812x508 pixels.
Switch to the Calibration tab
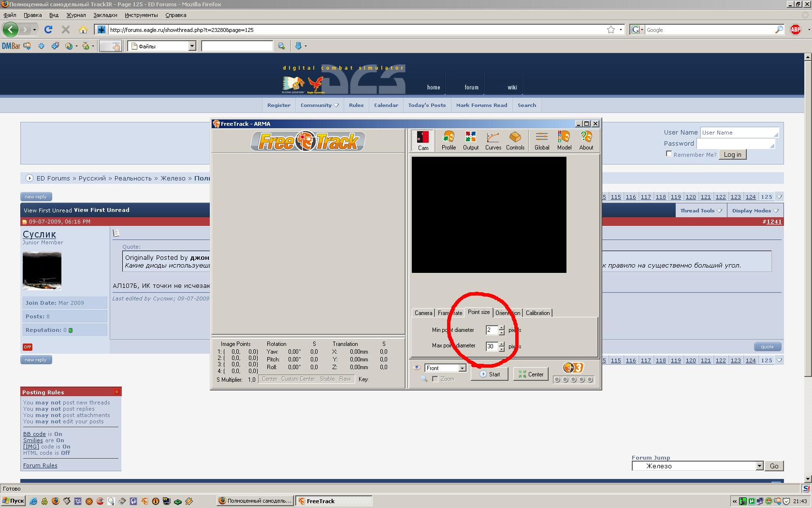click(x=537, y=313)
